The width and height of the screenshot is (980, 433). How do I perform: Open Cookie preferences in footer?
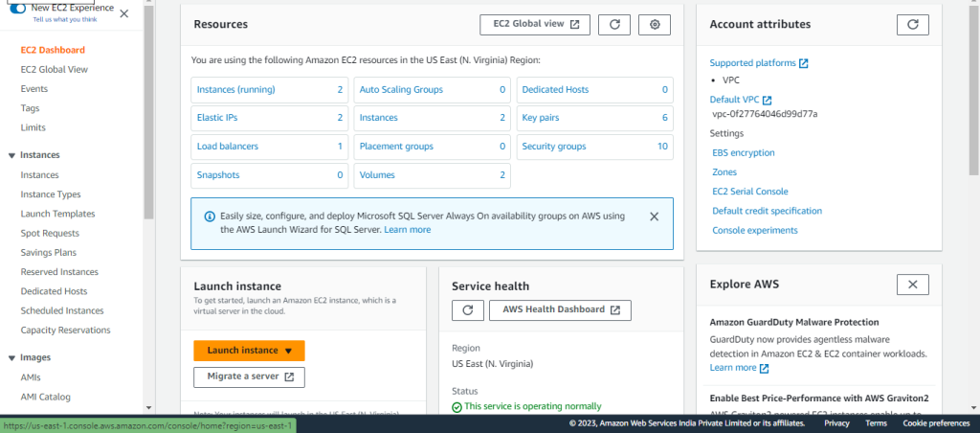(x=936, y=423)
